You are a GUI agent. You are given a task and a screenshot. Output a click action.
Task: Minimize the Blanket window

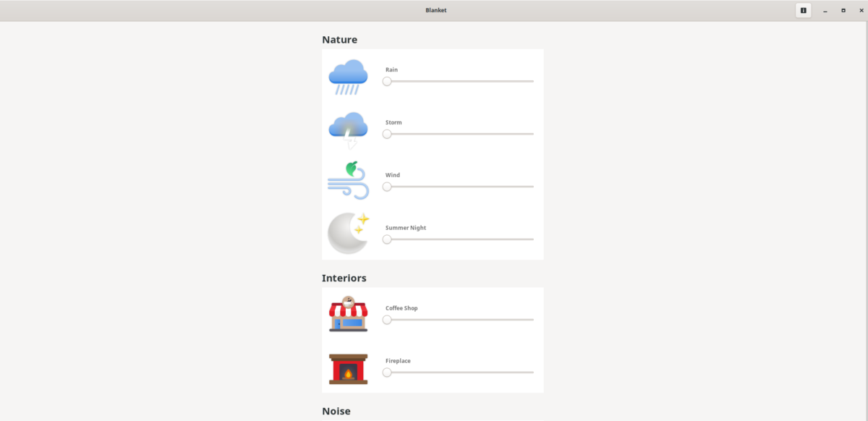point(825,10)
